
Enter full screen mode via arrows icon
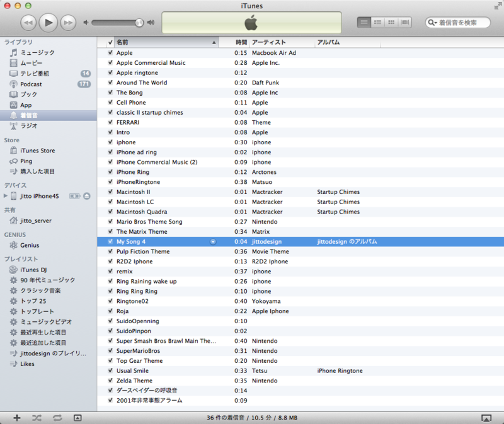498,6
